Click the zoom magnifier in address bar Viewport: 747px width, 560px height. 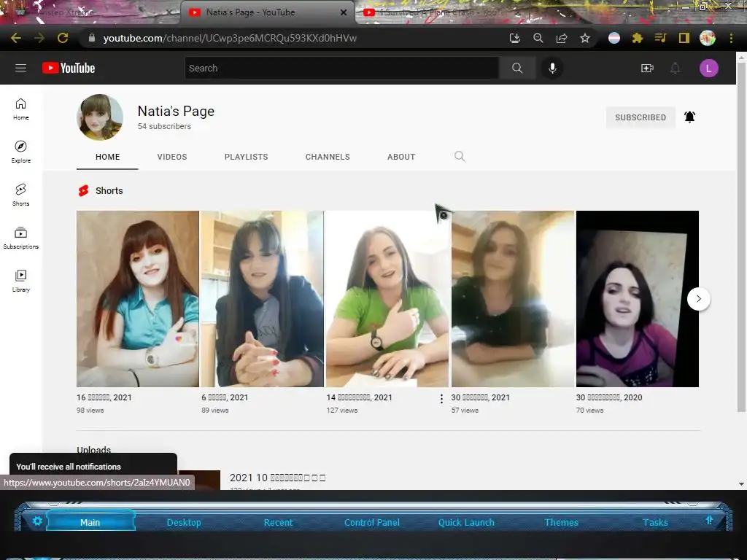tap(538, 38)
